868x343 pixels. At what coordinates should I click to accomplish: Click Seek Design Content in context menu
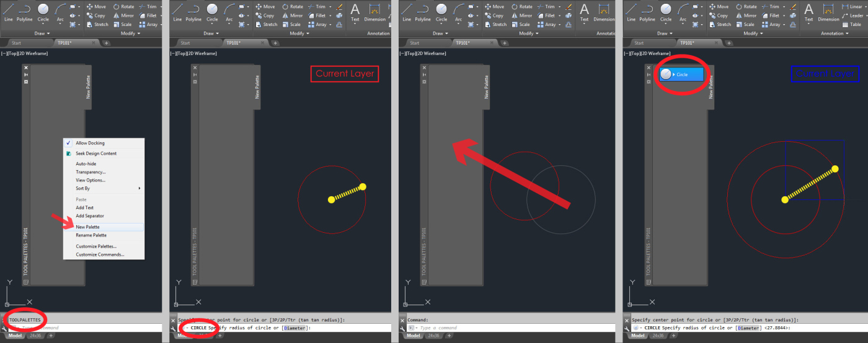tap(95, 153)
